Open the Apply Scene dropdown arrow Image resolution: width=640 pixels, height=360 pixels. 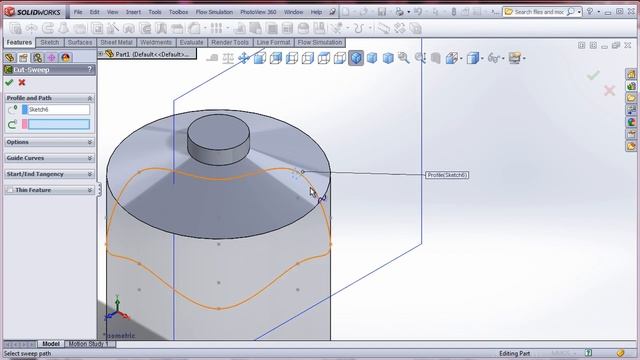[524, 58]
